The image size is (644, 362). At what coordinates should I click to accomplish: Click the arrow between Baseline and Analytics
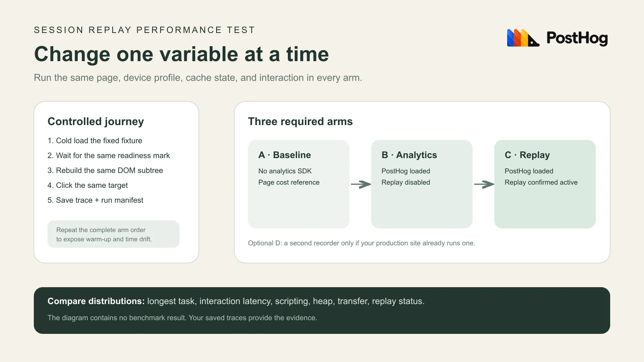point(361,184)
